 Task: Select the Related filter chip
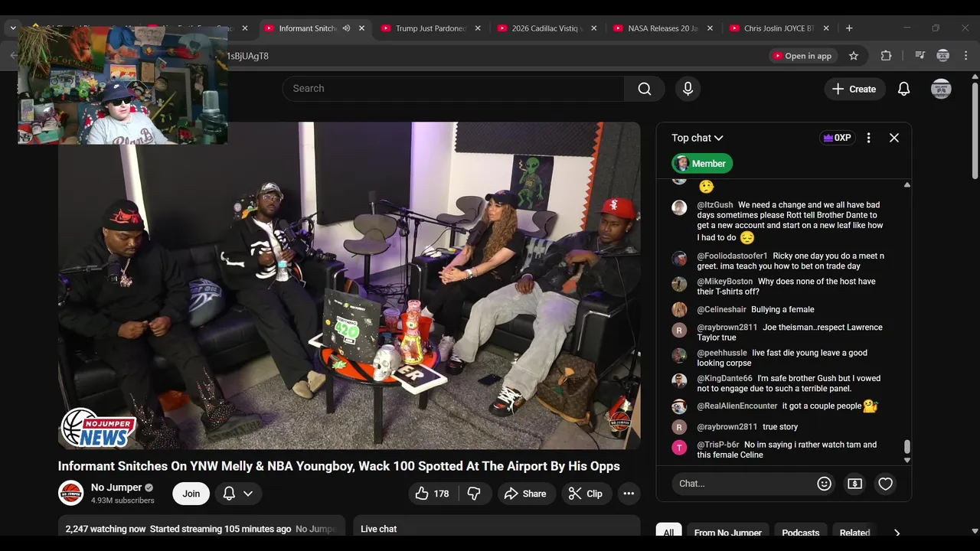coord(854,533)
